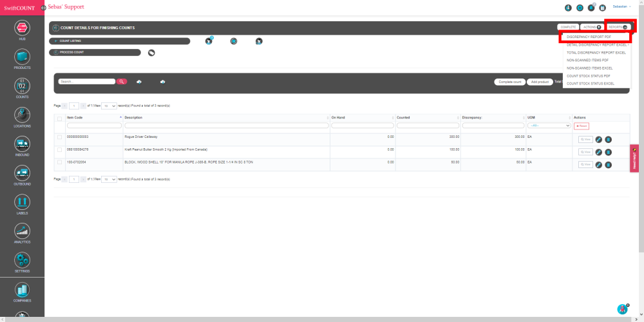Viewport: 644px width, 322px height.
Task: Click the clipboard icon beside Sebastian
Action: (603, 8)
